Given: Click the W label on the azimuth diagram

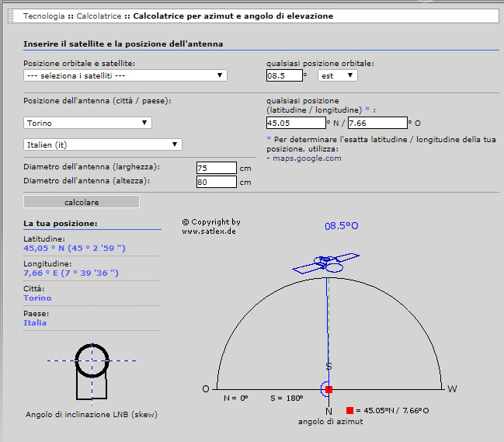Looking at the screenshot, I should coord(452,389).
